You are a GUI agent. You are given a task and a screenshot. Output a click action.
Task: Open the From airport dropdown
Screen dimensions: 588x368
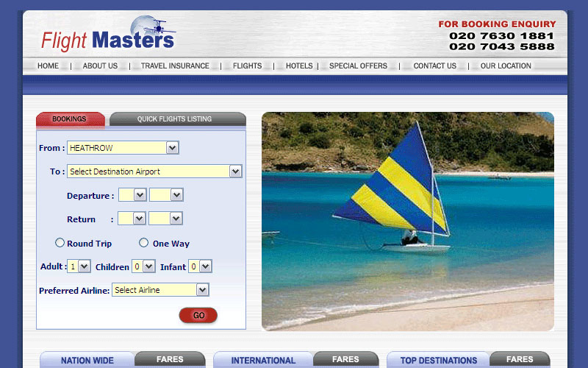123,148
